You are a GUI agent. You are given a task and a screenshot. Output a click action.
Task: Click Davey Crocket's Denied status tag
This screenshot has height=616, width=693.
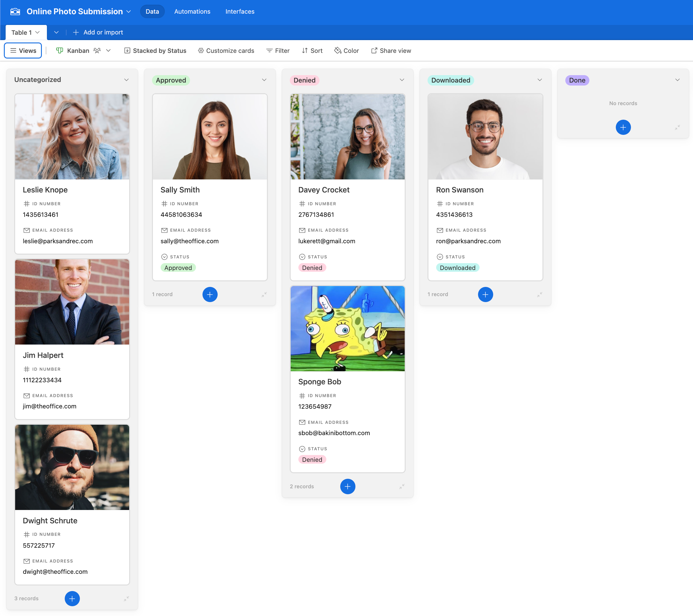(x=312, y=268)
